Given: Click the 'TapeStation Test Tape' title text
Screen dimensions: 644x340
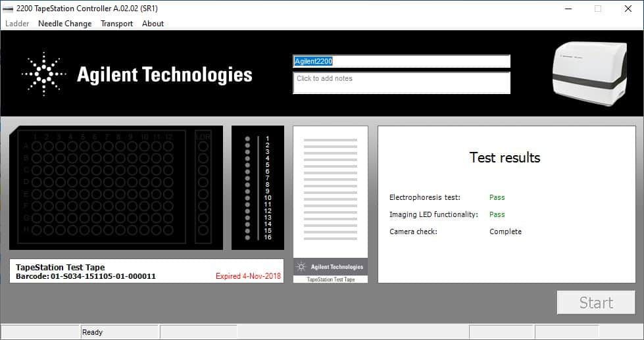Looking at the screenshot, I should pyautogui.click(x=61, y=267).
